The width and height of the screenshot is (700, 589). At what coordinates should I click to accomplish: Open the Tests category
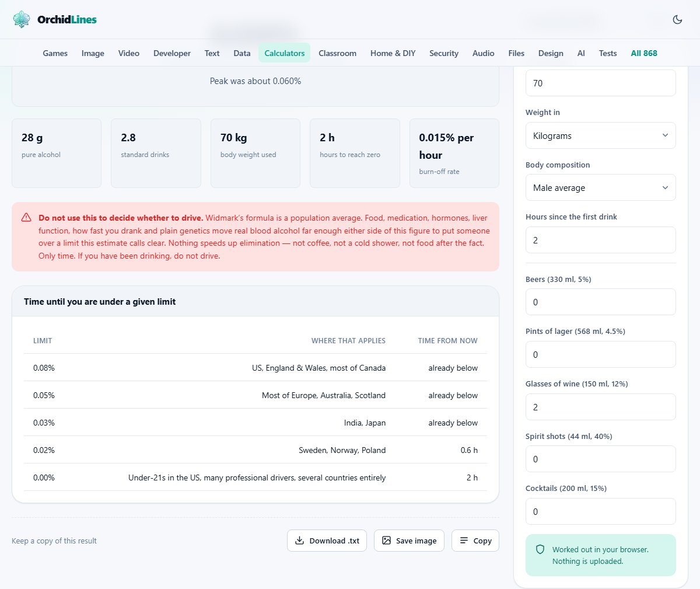tap(608, 53)
